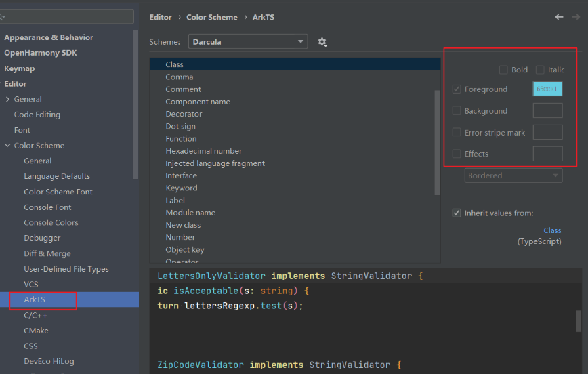Go forward with the right arrow
The height and width of the screenshot is (374, 588).
pos(576,17)
